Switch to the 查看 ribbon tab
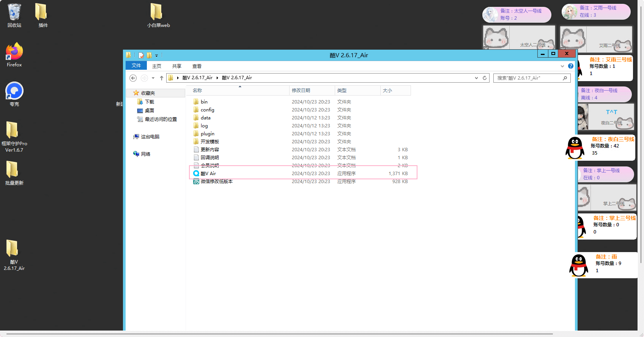 click(197, 66)
